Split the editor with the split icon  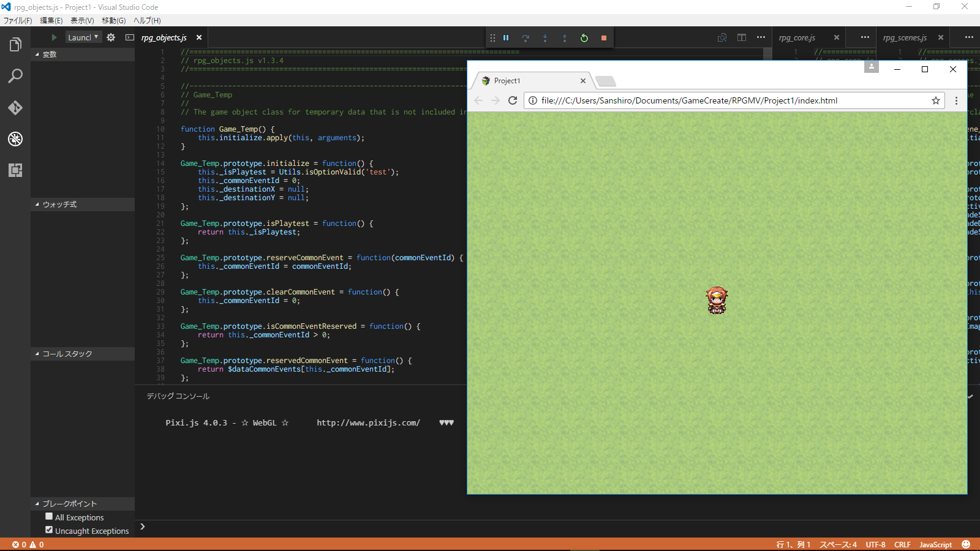tap(742, 37)
